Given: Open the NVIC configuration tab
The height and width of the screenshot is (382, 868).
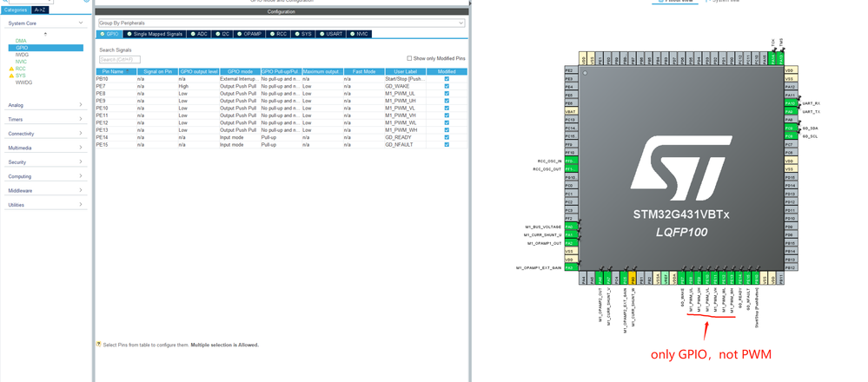Looking at the screenshot, I should [x=359, y=34].
